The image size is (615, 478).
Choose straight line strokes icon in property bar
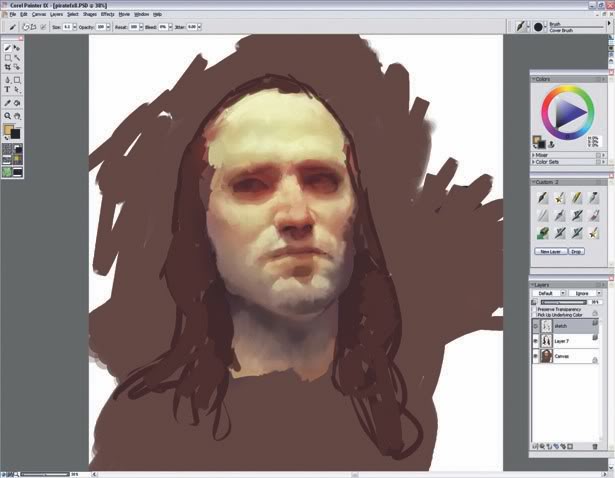pyautogui.click(x=33, y=27)
